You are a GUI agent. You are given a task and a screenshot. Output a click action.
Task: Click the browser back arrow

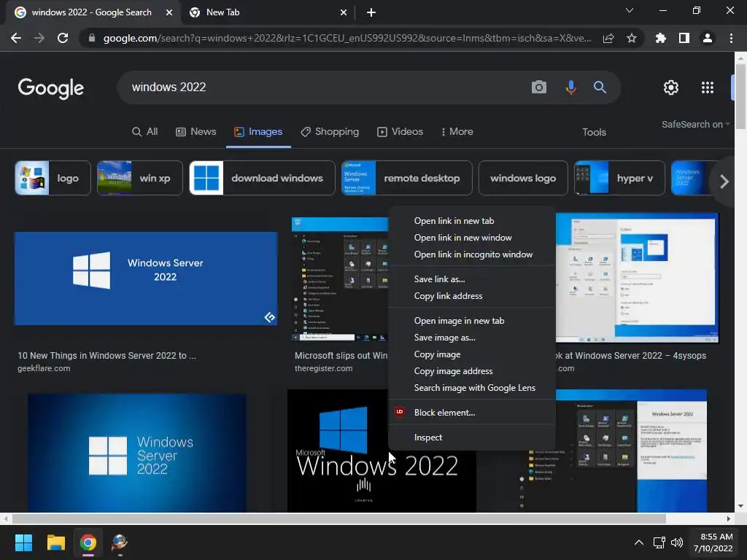[16, 38]
